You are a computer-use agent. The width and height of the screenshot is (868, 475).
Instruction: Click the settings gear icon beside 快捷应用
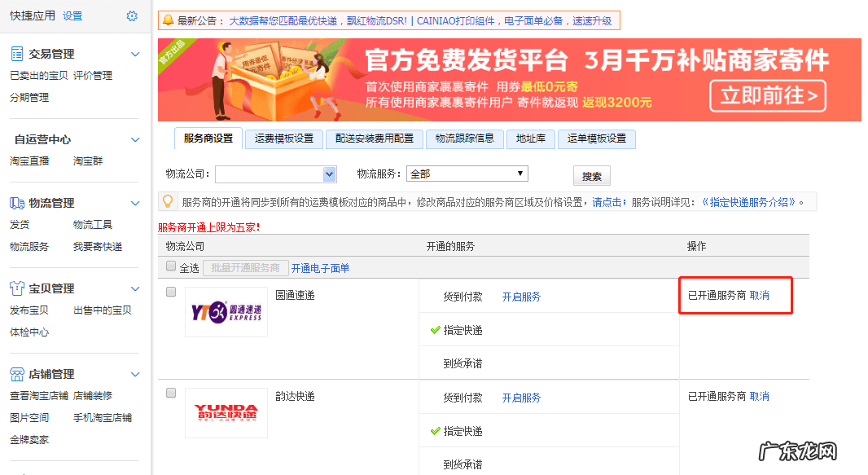click(132, 15)
